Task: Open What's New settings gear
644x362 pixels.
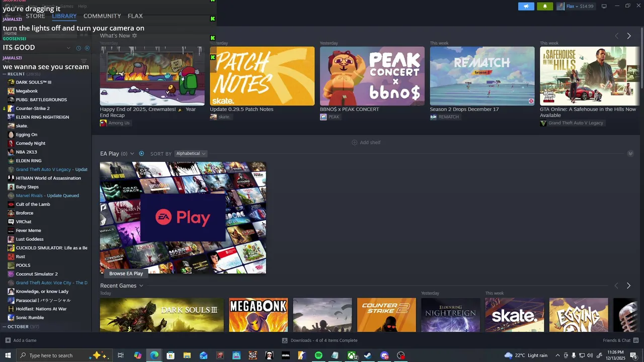Action: click(134, 36)
